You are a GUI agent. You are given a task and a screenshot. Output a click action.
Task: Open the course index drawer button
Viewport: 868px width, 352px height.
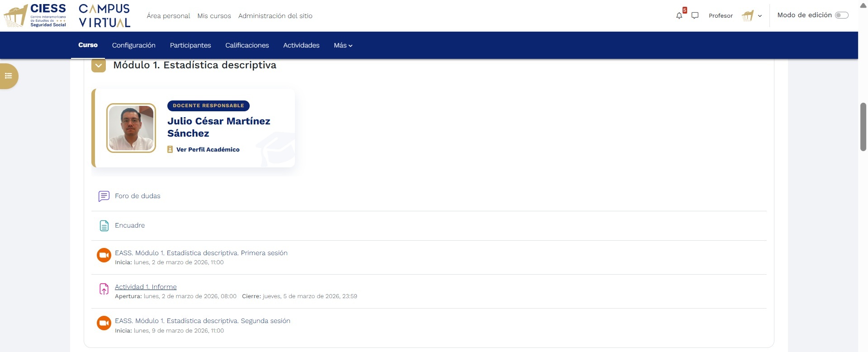click(9, 76)
